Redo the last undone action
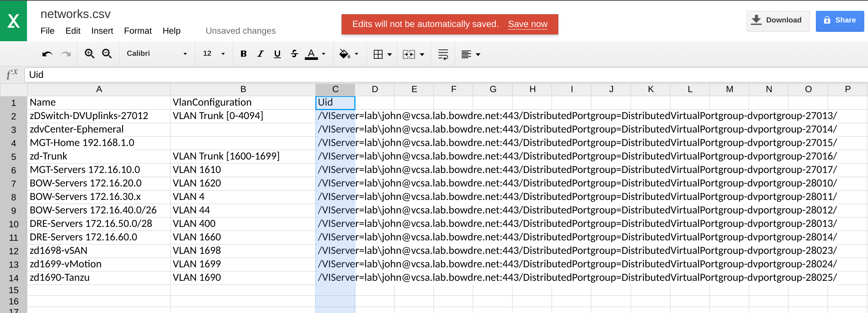 coord(66,54)
